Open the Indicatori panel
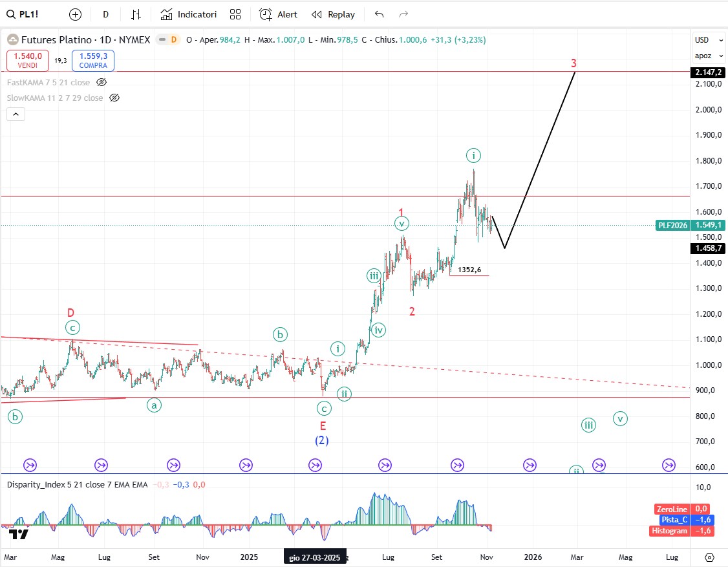Viewport: 728px width, 567px height. tap(189, 14)
